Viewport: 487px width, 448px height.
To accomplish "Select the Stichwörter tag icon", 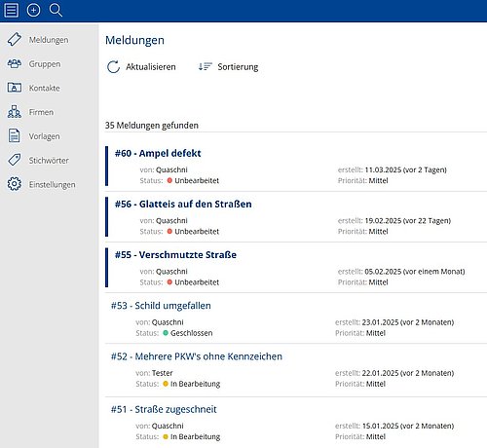I will click(x=15, y=160).
